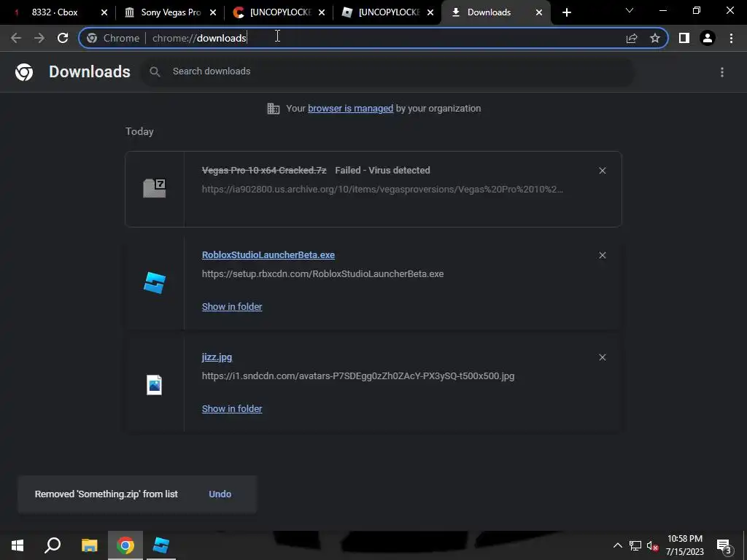Click the jizz.jpg image file icon
The image size is (747, 560).
(x=155, y=385)
